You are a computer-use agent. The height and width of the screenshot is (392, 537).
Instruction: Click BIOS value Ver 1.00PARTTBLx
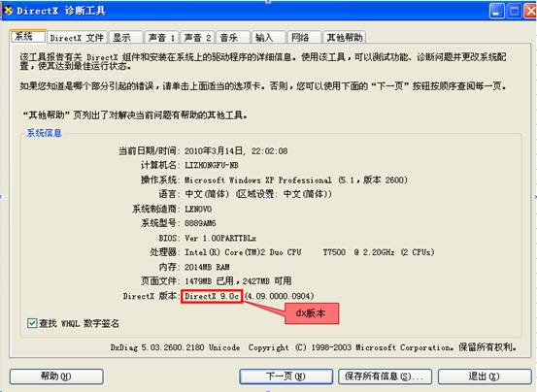tap(220, 238)
